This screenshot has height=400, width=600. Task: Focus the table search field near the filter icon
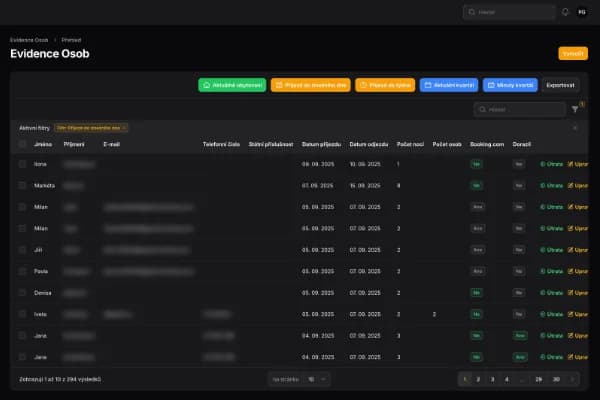click(x=520, y=109)
